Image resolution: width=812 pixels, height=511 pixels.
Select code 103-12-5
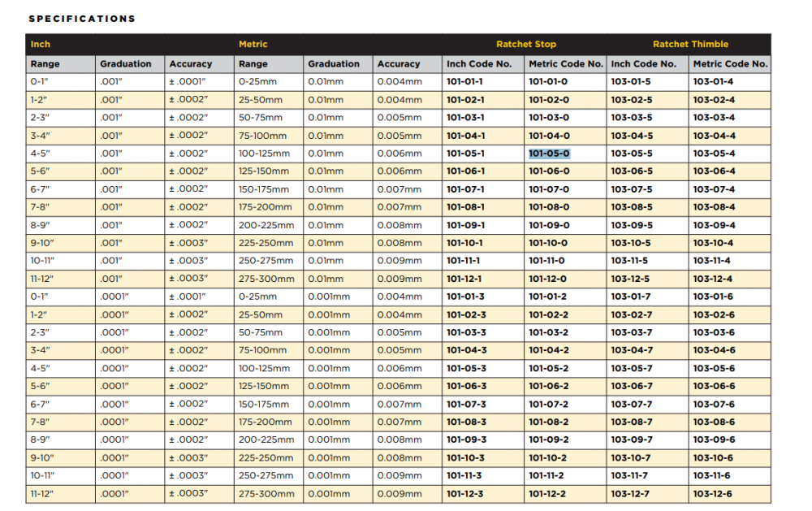pyautogui.click(x=630, y=279)
